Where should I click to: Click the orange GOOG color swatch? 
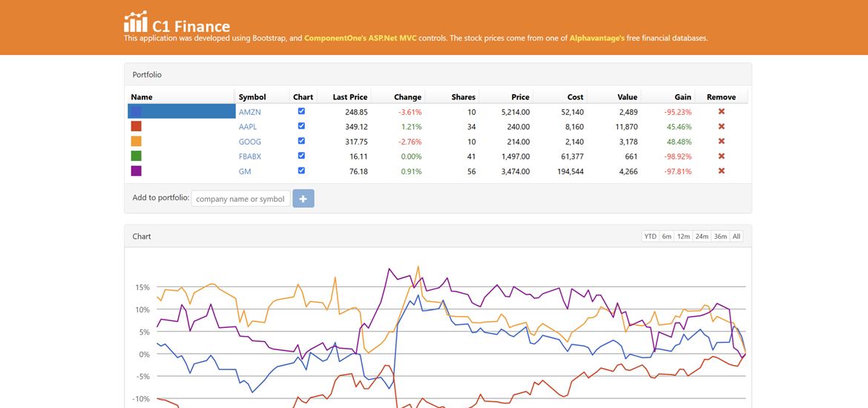coord(137,141)
